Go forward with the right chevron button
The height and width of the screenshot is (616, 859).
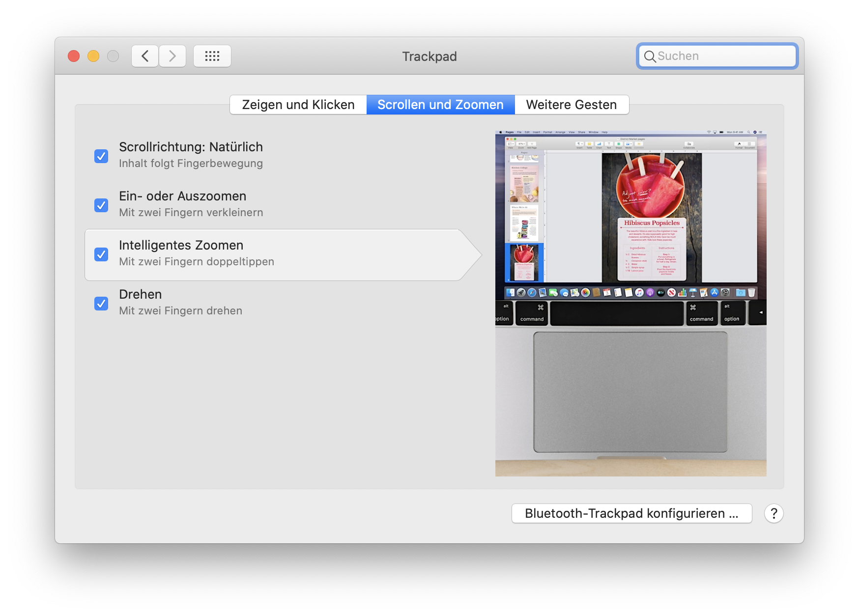[x=172, y=56]
